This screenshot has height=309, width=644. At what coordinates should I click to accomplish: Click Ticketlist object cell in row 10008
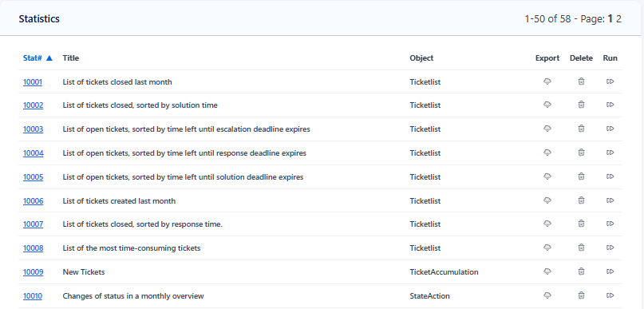(x=425, y=248)
